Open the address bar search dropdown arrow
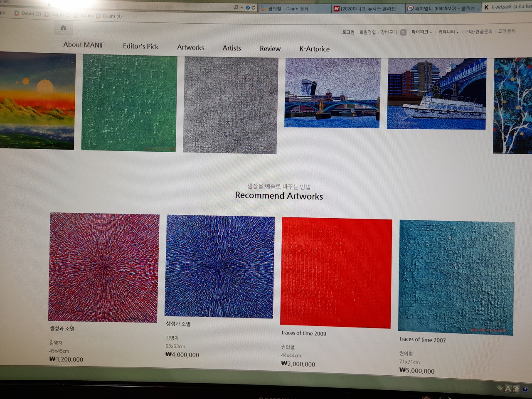The width and height of the screenshot is (532, 399). pos(241,8)
